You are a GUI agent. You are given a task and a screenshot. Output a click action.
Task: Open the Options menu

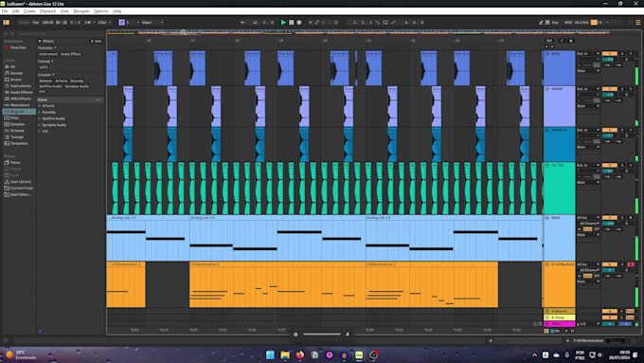(101, 11)
